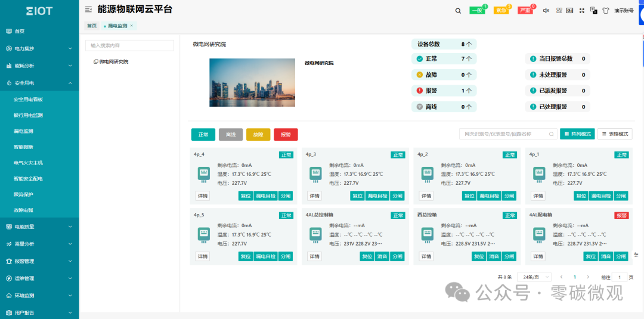This screenshot has width=644, height=319.
Task: Expand the 运维管理 sidebar menu
Action: point(39,278)
